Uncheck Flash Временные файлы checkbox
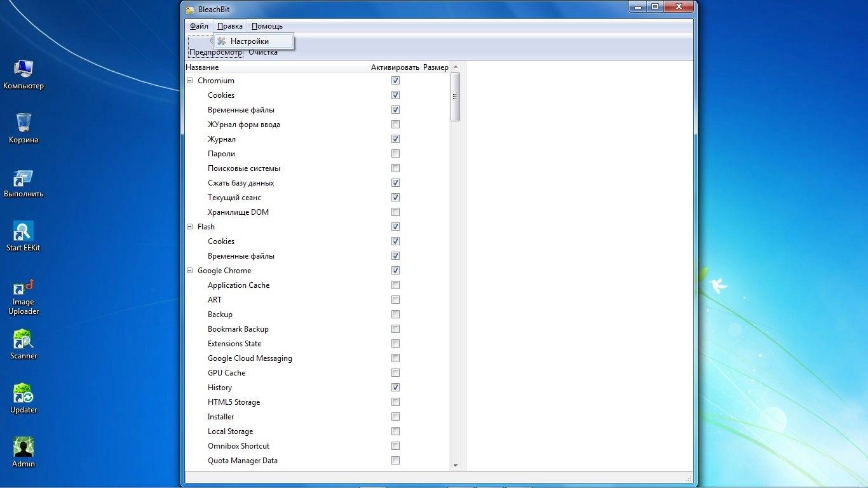Screen dimensions: 868x488 395,256
